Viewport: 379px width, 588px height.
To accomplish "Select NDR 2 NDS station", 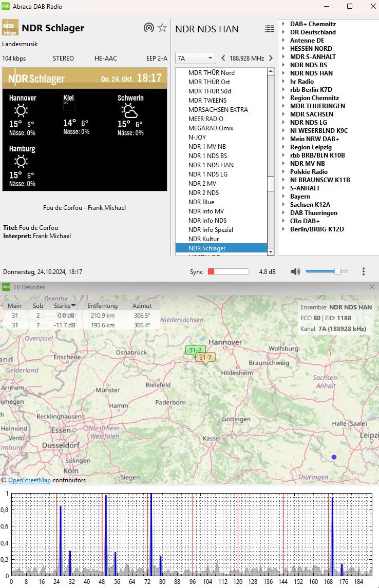I will (x=221, y=193).
